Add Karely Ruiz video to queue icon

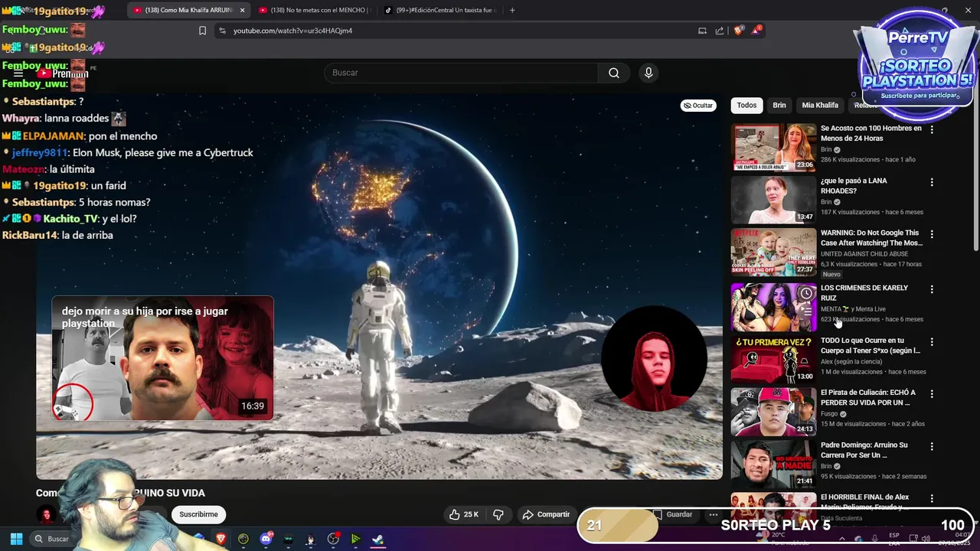coord(806,311)
